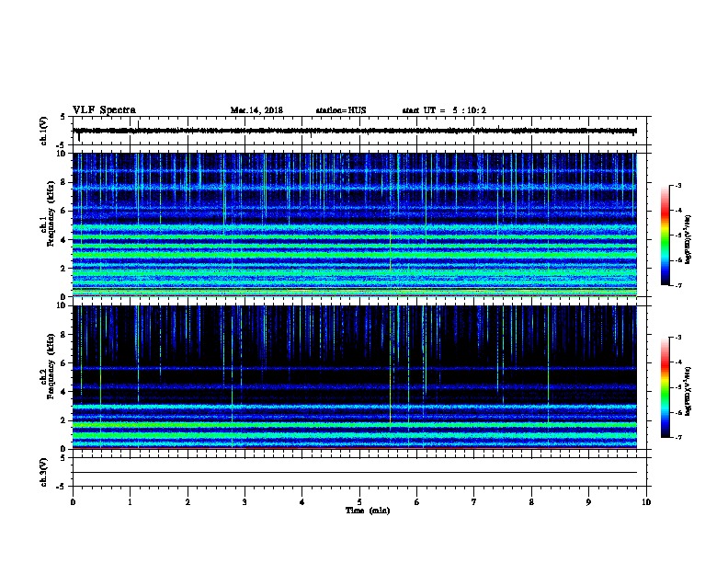Click the "4" tick on the time axis
728x563 pixels.
coord(302,502)
